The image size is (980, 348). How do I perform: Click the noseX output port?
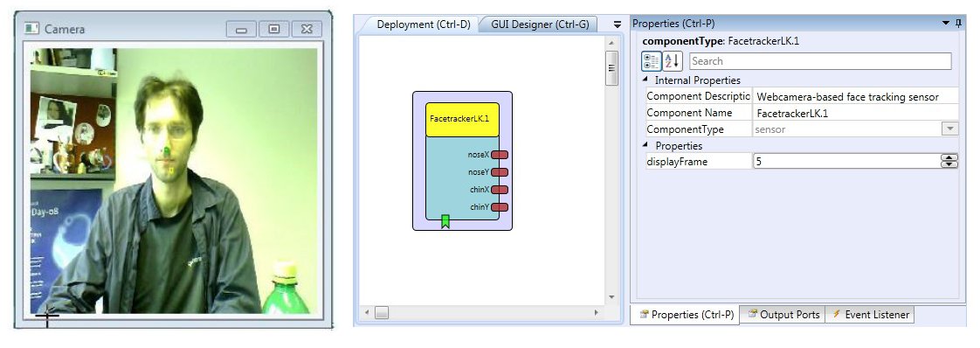pyautogui.click(x=500, y=155)
